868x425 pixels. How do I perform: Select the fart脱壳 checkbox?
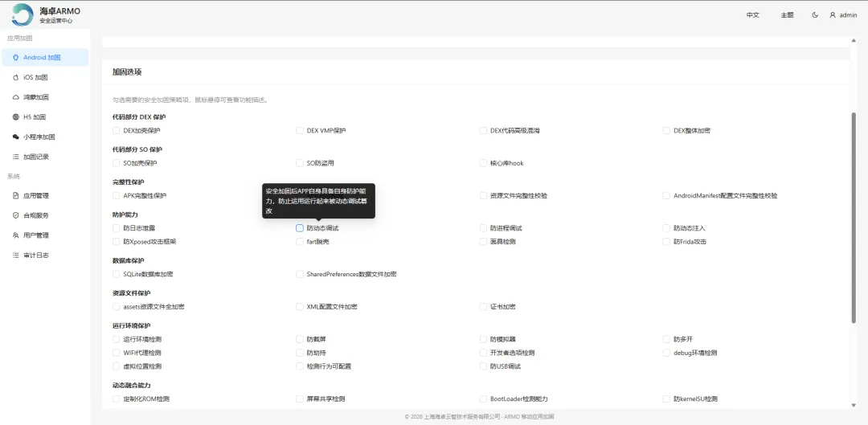[x=300, y=242]
